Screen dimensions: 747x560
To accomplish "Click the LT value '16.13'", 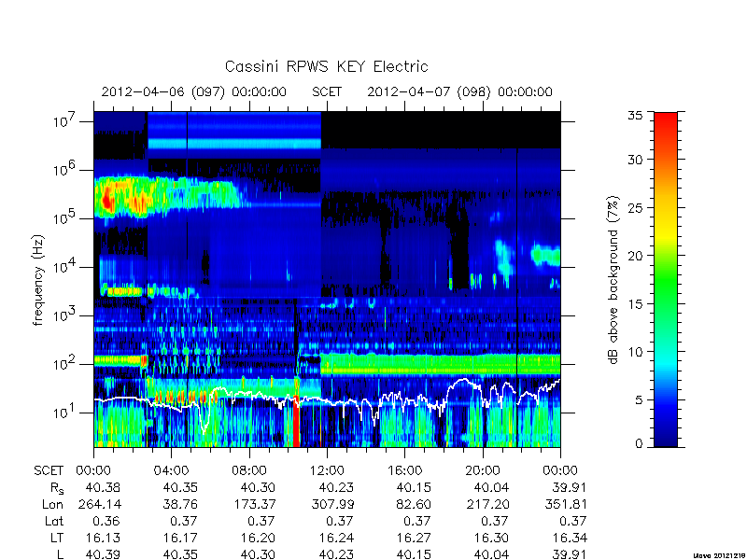I will (103, 539).
